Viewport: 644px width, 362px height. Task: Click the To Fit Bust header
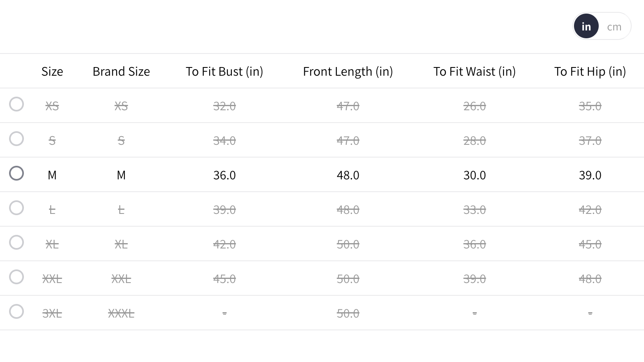coord(224,72)
